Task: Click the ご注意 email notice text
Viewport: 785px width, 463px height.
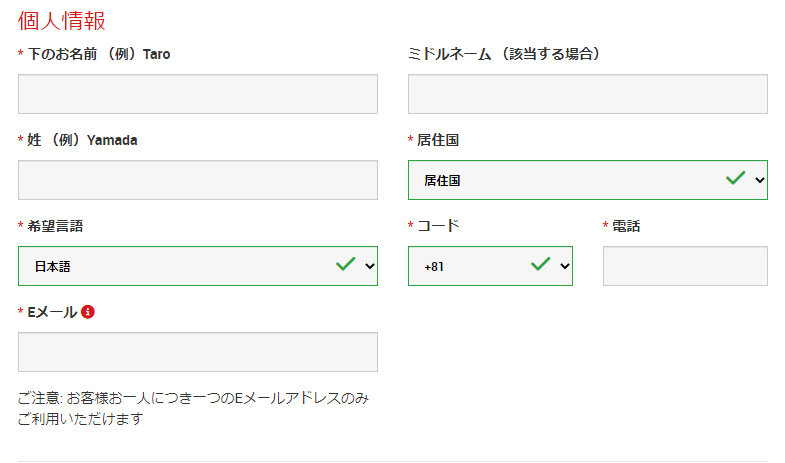Action: coord(193,408)
